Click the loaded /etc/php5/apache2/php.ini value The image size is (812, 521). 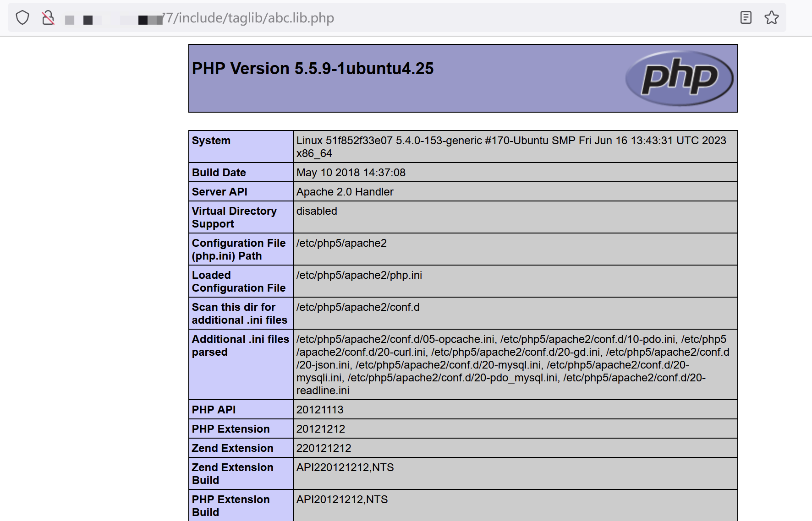click(359, 275)
